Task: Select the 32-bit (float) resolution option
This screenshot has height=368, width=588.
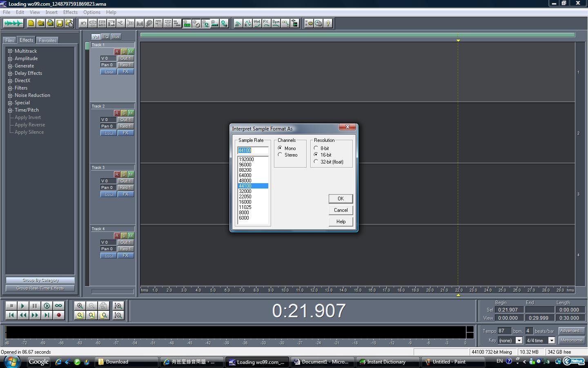Action: (x=316, y=162)
